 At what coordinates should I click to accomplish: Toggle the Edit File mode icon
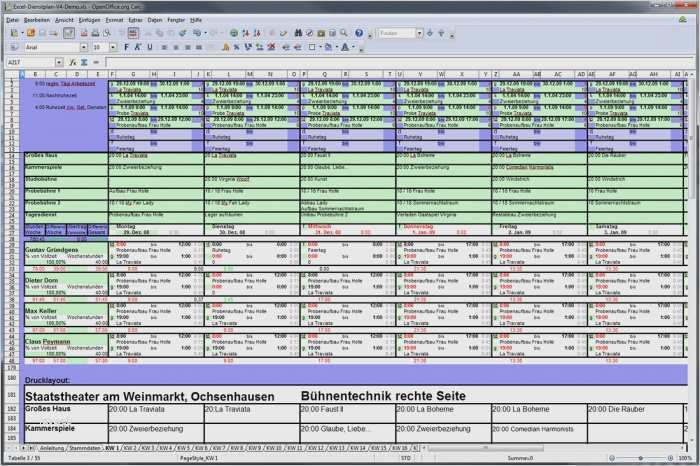click(x=69, y=33)
